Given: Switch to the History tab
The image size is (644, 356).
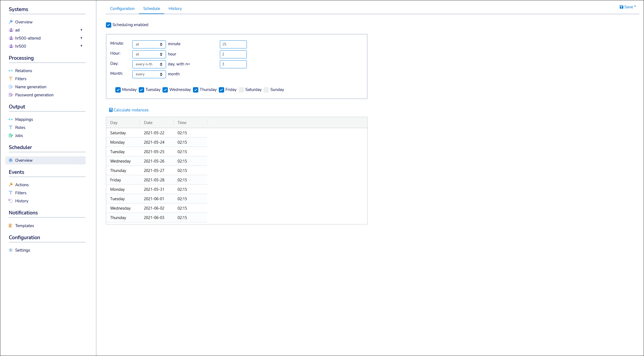Looking at the screenshot, I should [x=175, y=9].
